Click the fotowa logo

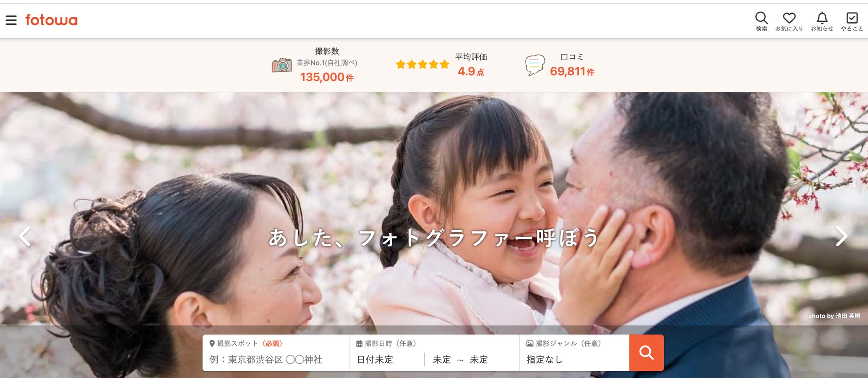(x=51, y=20)
